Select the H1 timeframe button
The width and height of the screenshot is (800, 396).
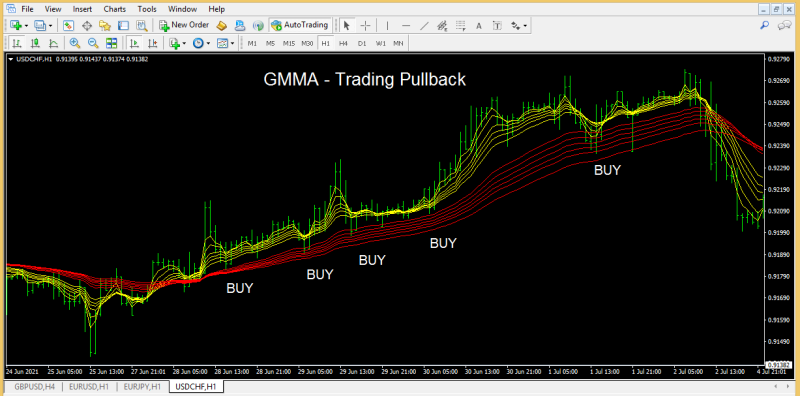pyautogui.click(x=326, y=44)
